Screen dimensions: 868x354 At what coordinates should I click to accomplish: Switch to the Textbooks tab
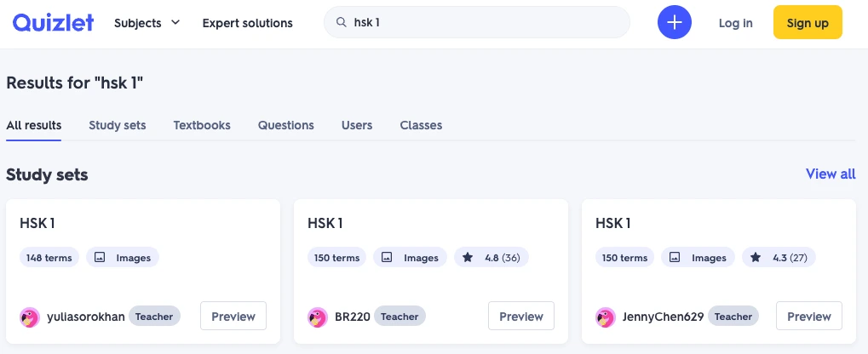click(x=202, y=126)
